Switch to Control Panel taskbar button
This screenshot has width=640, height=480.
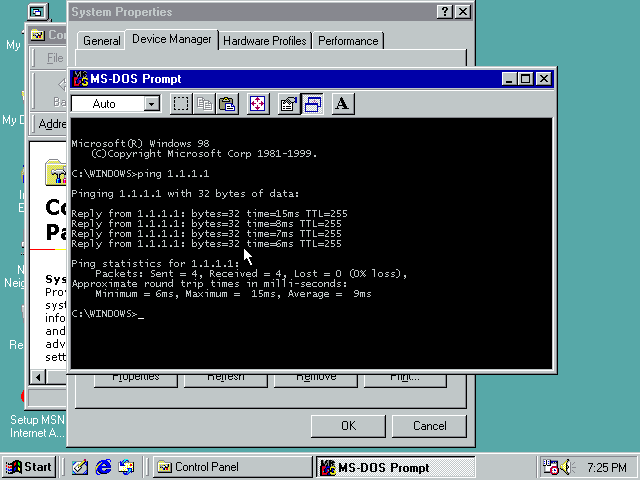point(230,467)
